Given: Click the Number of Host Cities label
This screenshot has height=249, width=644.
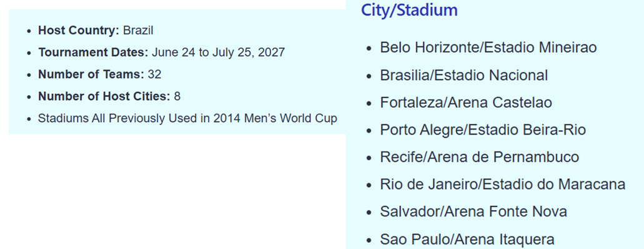Looking at the screenshot, I should coord(104,96).
